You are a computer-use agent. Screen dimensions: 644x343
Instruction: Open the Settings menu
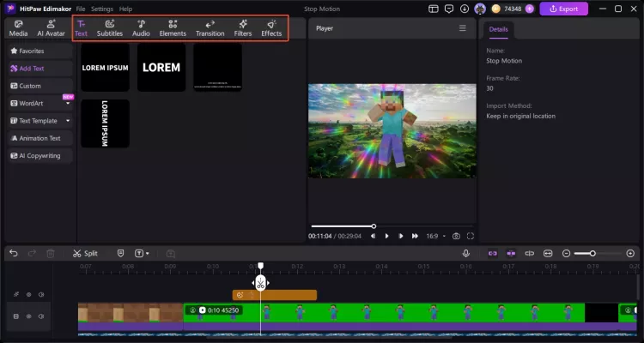[102, 9]
